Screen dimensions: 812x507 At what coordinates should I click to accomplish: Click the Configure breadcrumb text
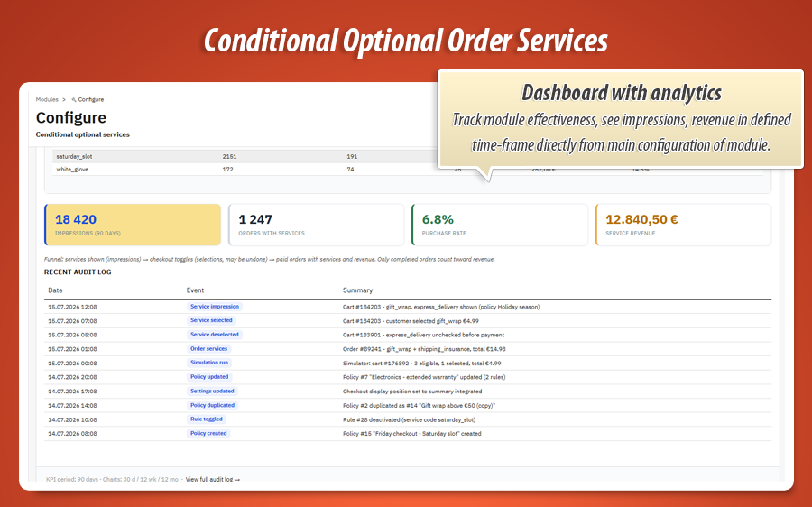(x=90, y=99)
